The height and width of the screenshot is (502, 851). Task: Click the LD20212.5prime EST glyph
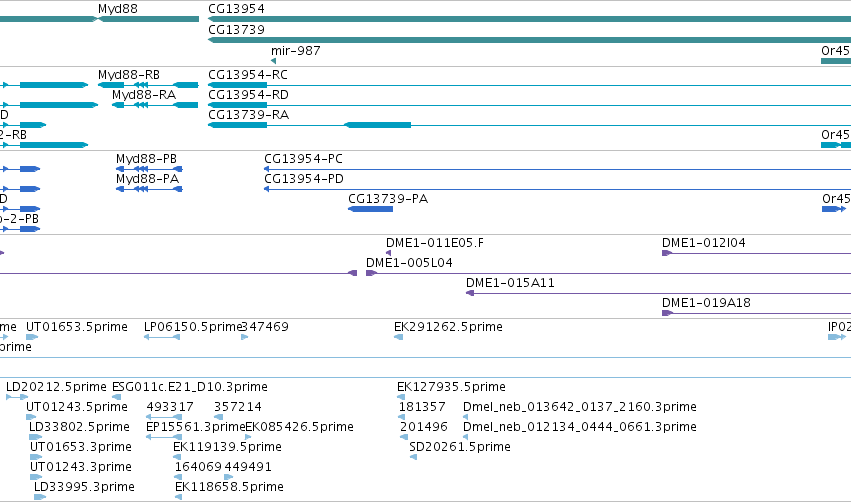pyautogui.click(x=16, y=397)
